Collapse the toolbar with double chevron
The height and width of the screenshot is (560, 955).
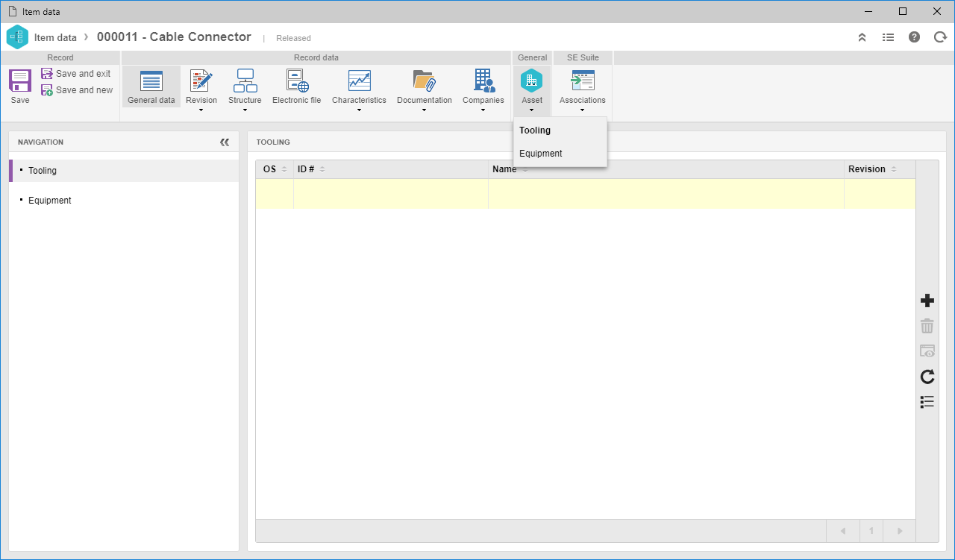click(862, 37)
